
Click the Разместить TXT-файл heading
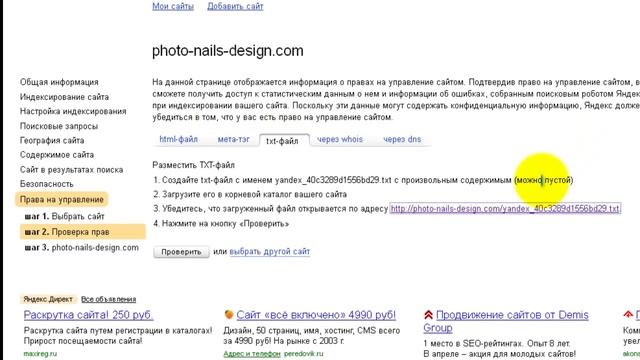tap(193, 165)
